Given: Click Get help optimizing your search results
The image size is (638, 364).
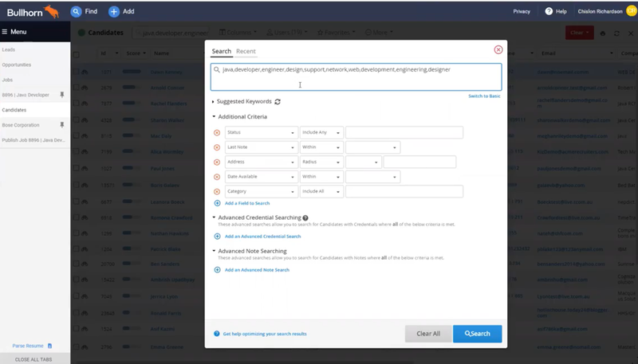Looking at the screenshot, I should pyautogui.click(x=265, y=334).
